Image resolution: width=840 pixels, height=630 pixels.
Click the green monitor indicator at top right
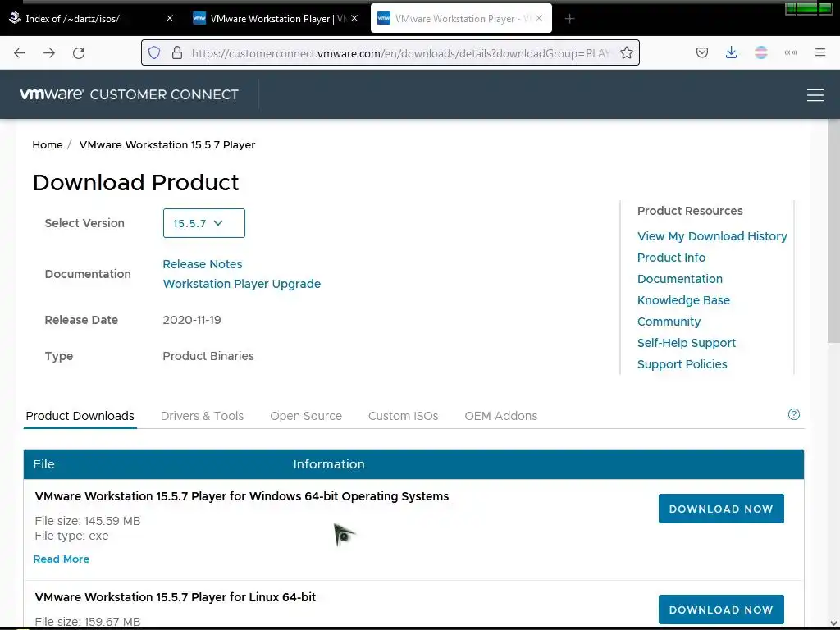(x=808, y=9)
